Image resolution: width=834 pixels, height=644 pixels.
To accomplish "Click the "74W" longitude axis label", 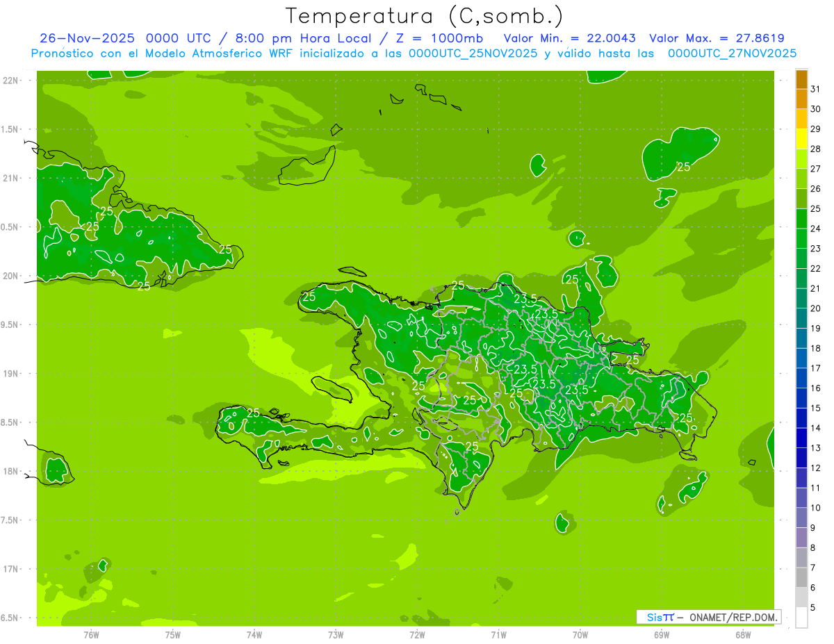I will (254, 635).
